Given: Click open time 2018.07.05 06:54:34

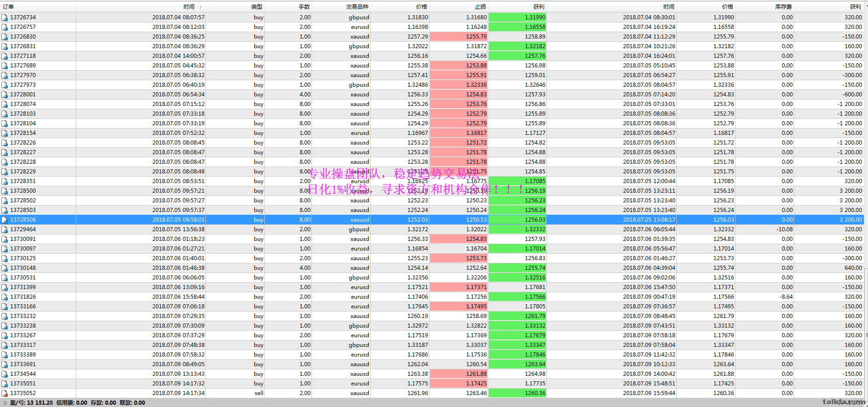Looking at the screenshot, I should [x=178, y=95].
